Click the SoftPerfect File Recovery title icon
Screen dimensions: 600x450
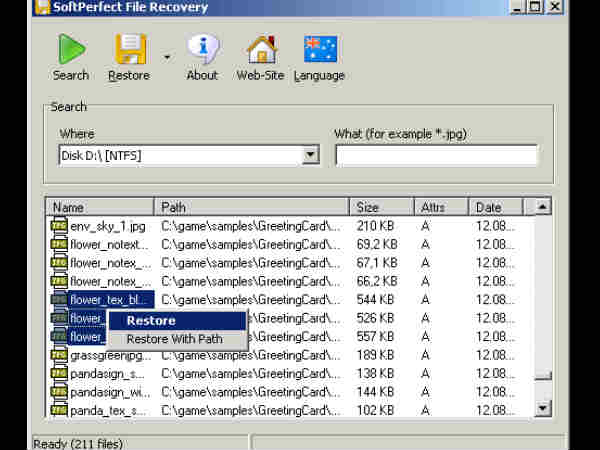point(42,7)
